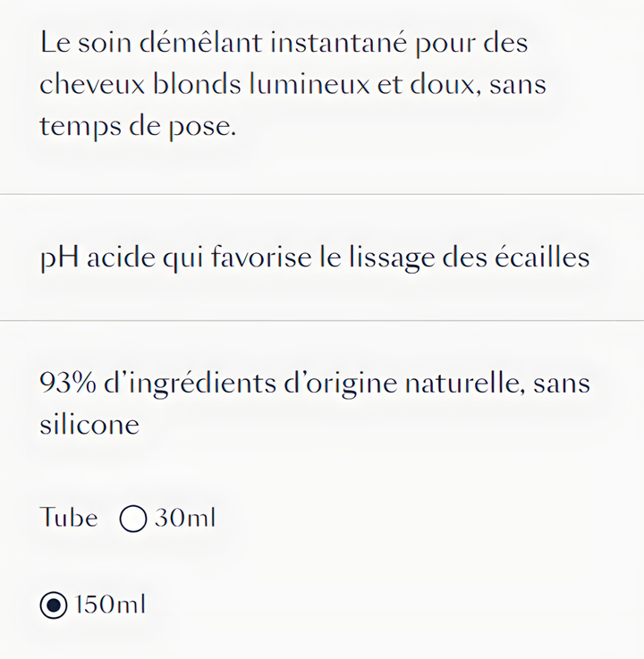Click the divider line below the pH acide row
Image resolution: width=644 pixels, height=659 pixels.
[322, 321]
